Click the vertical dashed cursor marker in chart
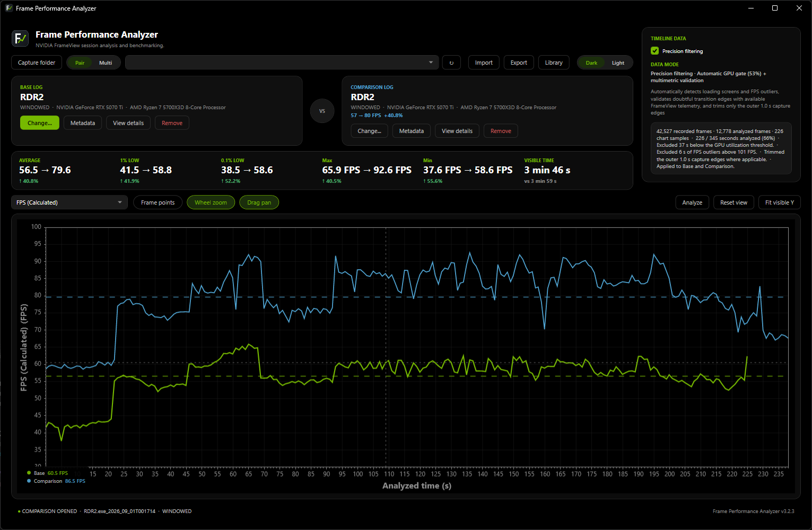The width and height of the screenshot is (812, 530). click(x=386, y=347)
